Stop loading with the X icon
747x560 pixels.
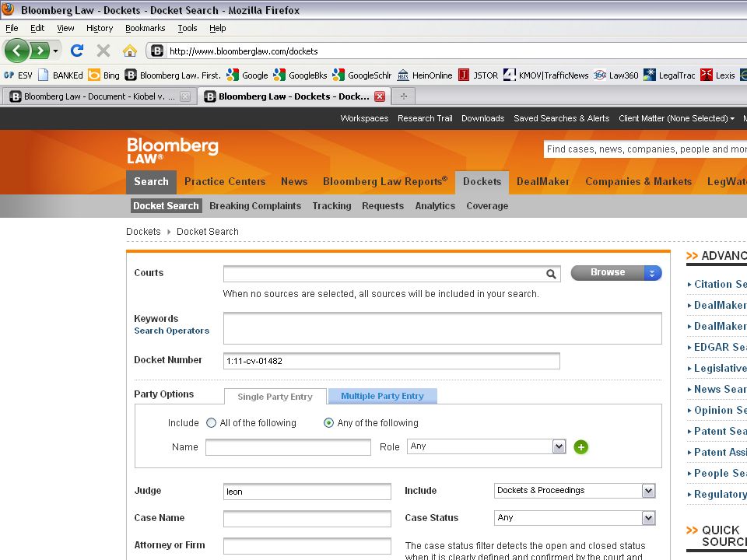[x=103, y=51]
